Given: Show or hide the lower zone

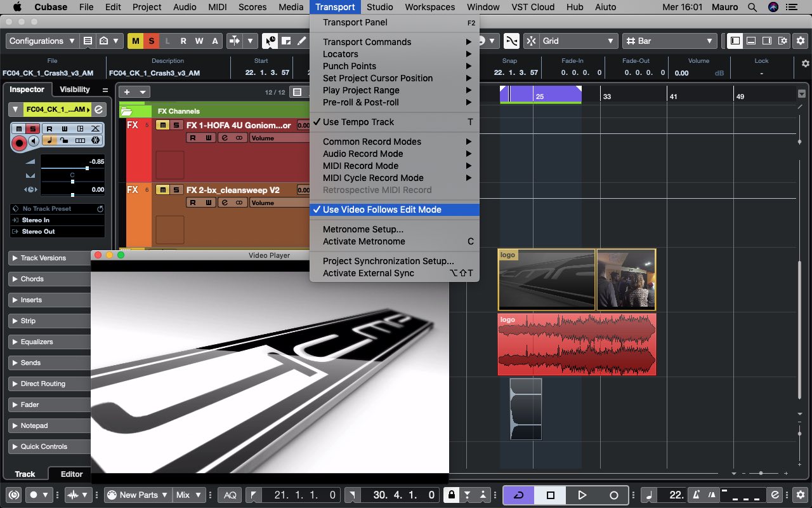Looking at the screenshot, I should coord(751,41).
